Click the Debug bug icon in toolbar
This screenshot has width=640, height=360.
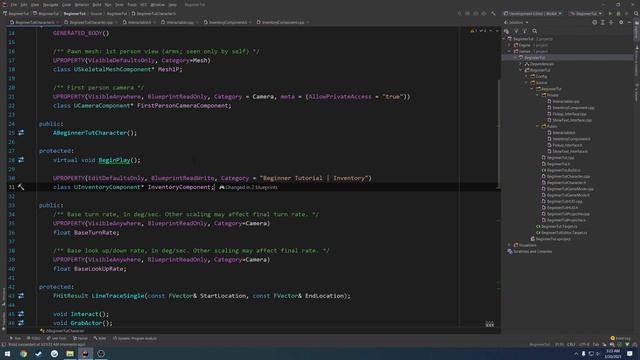coord(618,13)
